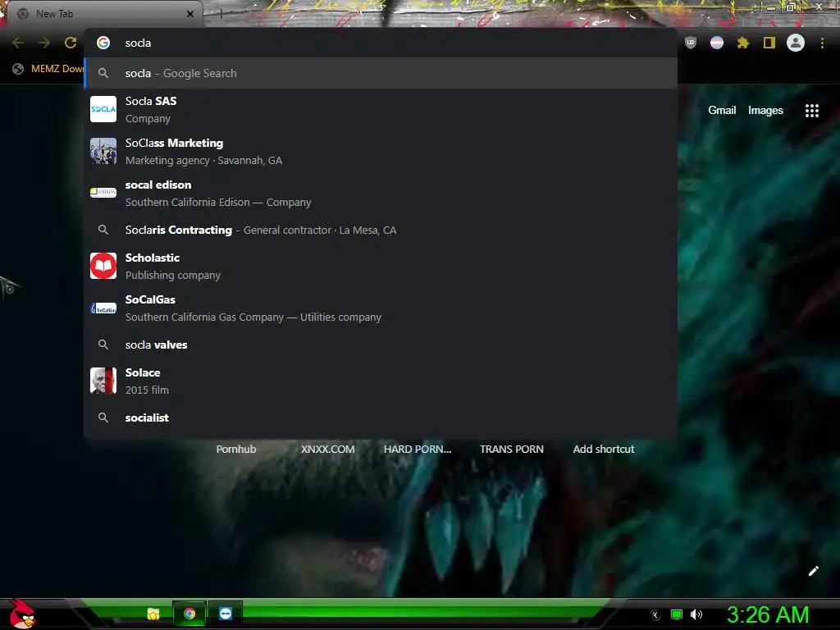840x630 pixels.
Task: Click the Angry Birds start button
Action: tap(22, 614)
